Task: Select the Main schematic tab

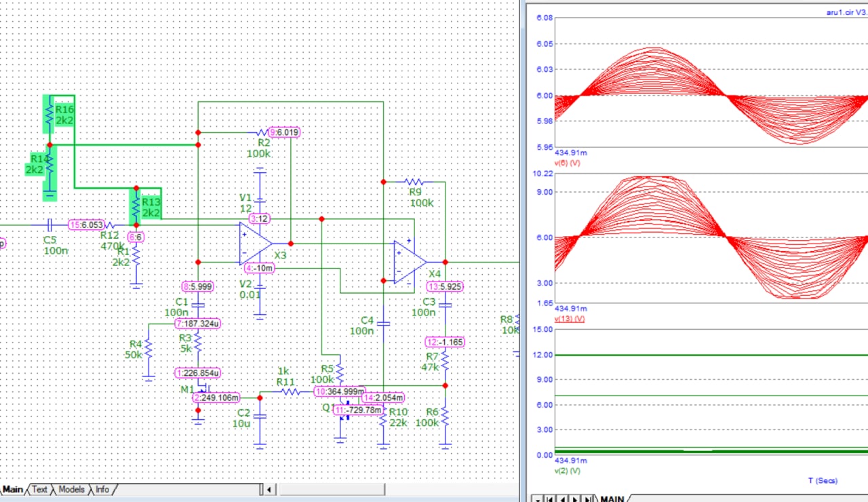Action: (x=12, y=489)
